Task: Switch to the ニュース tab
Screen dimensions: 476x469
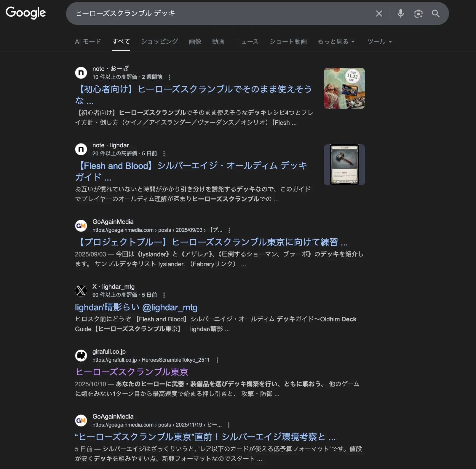Action: 247,42
